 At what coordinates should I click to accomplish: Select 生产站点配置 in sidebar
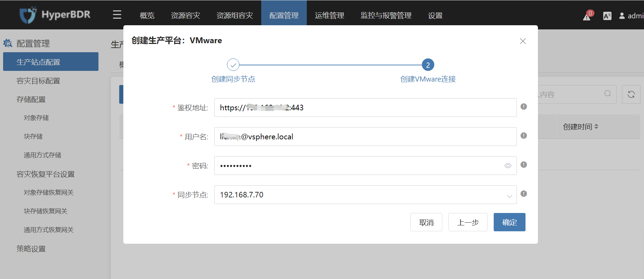(x=51, y=62)
